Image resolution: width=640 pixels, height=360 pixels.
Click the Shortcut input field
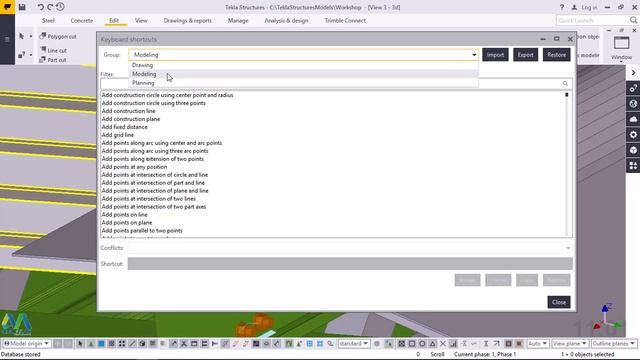(350, 264)
